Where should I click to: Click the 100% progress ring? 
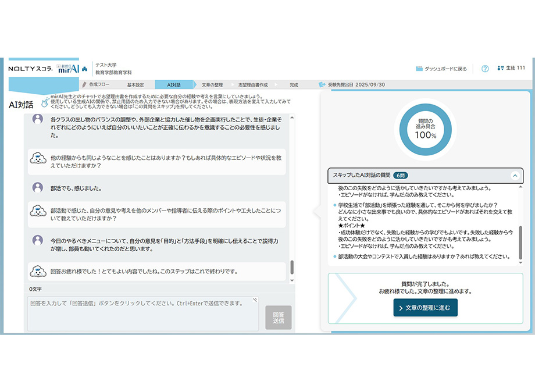[425, 127]
